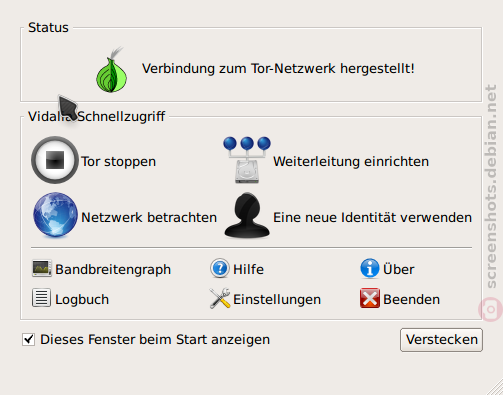This screenshot has height=395, width=503.
Task: Open Einstellungen via its text label
Action: pos(277,299)
